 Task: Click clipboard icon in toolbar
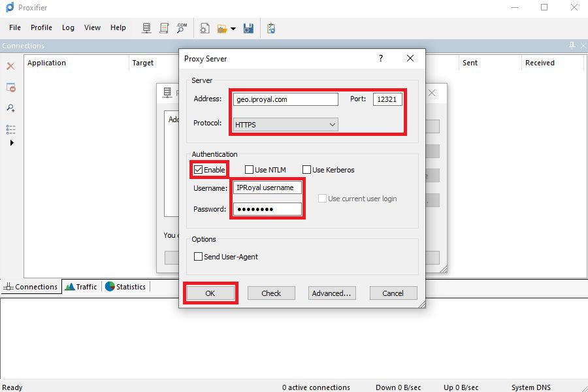coord(271,29)
